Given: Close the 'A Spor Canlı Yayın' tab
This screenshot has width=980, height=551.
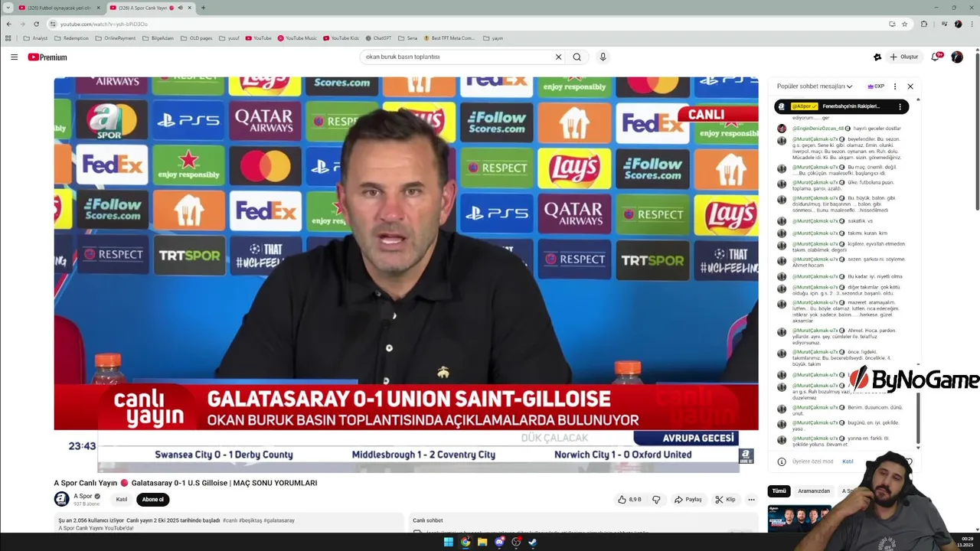Looking at the screenshot, I should (189, 8).
